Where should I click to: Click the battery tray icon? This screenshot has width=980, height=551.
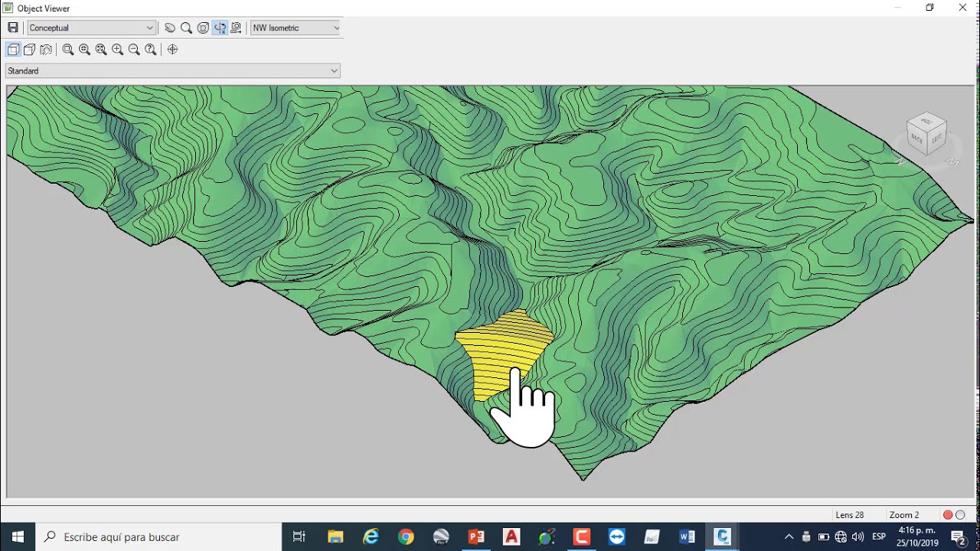824,537
